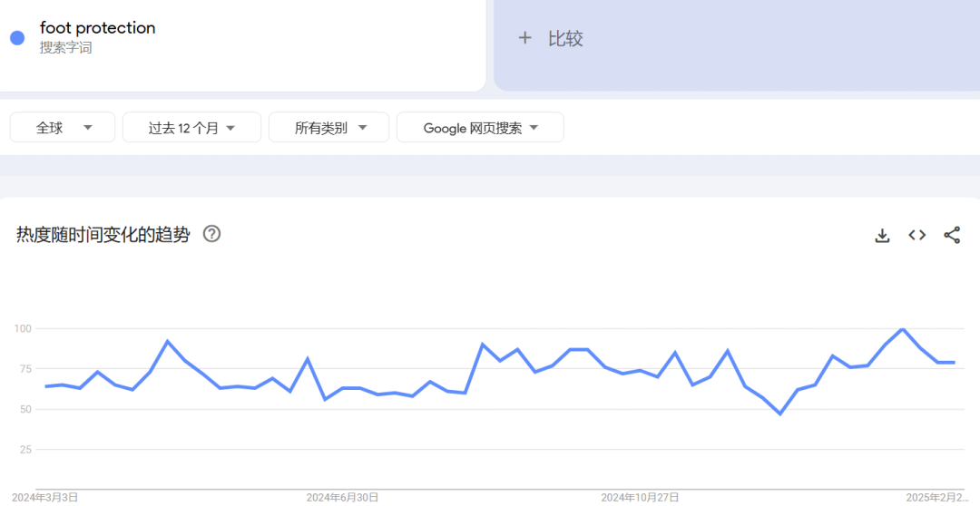Viewport: 980px width, 506px height.
Task: Click the 100 y-axis label
Action: [23, 328]
